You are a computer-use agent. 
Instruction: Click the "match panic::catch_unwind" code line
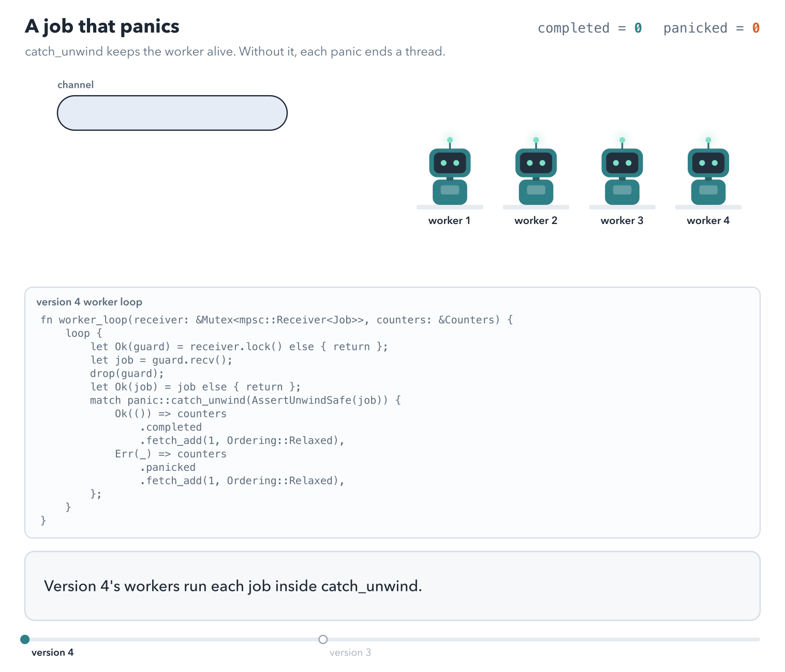245,400
